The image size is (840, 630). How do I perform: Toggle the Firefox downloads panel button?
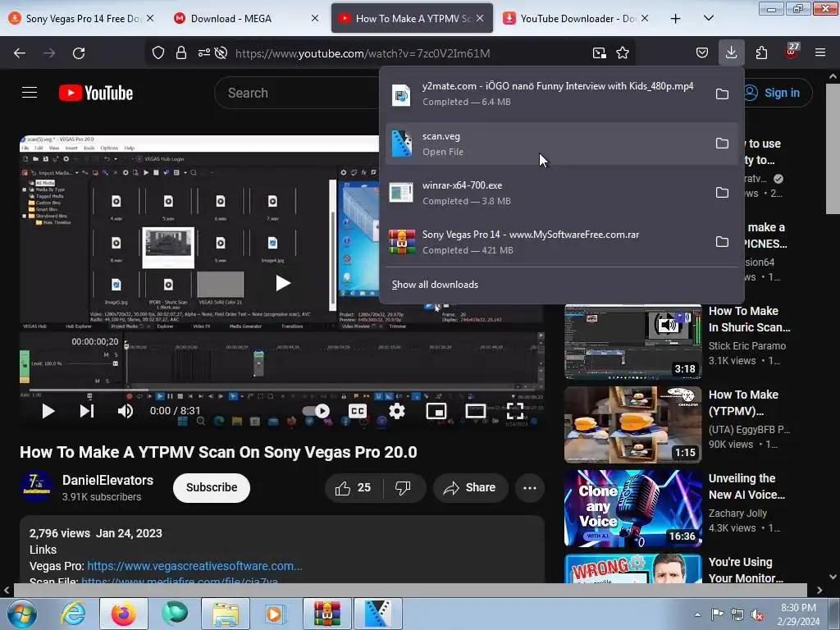pyautogui.click(x=731, y=52)
